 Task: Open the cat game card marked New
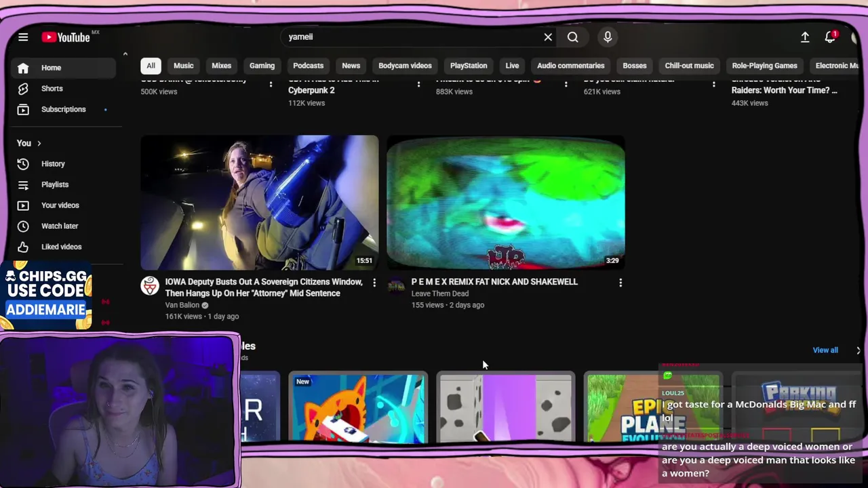tap(358, 408)
